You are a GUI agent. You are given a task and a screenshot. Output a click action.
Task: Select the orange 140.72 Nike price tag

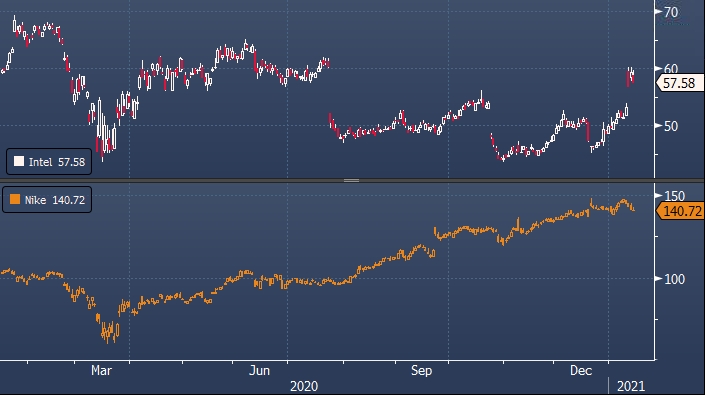[680, 211]
